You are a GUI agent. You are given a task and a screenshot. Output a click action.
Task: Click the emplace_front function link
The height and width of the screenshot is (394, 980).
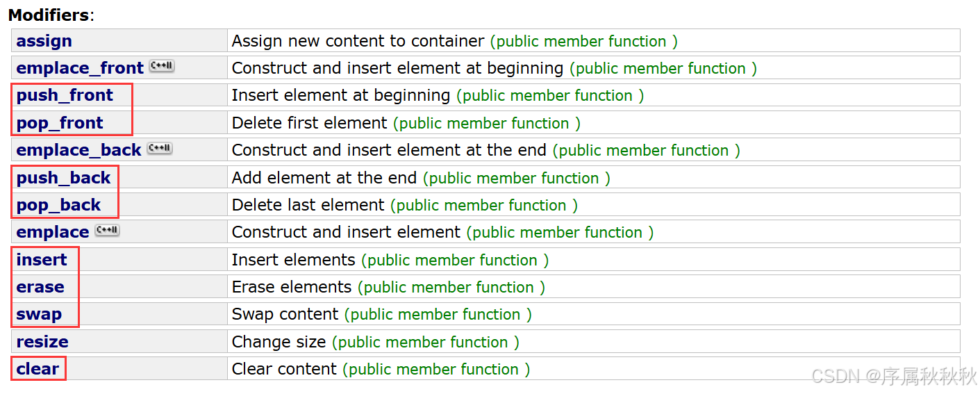[x=80, y=68]
